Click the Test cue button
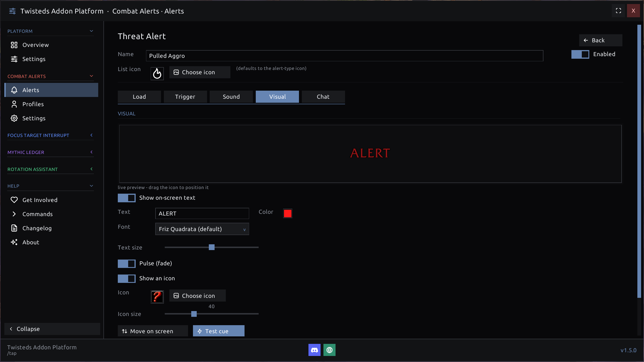Image resolution: width=644 pixels, height=362 pixels. tap(219, 331)
